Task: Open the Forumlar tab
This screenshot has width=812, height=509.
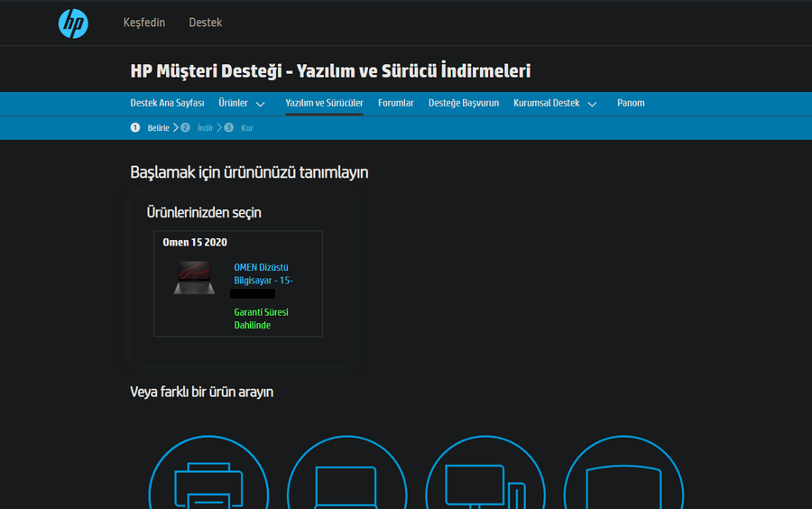Action: coord(396,103)
